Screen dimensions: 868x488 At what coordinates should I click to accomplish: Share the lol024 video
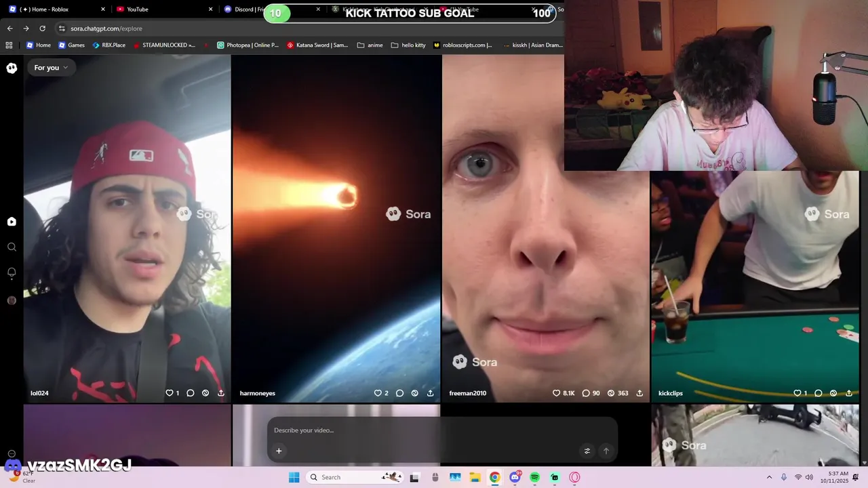click(221, 393)
